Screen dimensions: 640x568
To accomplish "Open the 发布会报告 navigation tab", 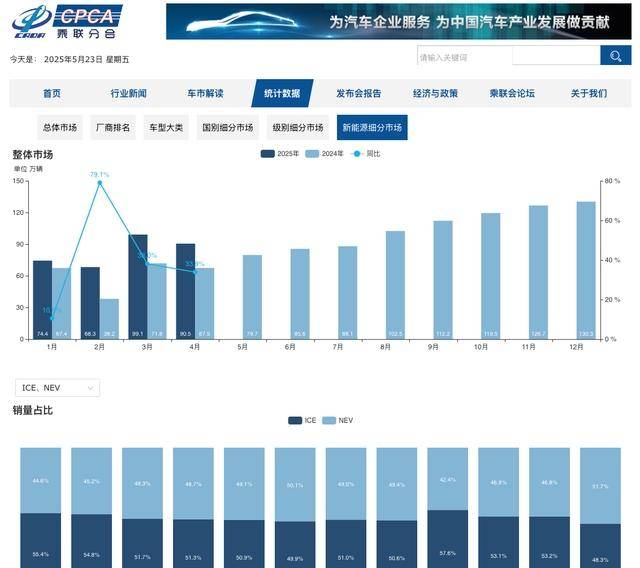I will (x=358, y=93).
